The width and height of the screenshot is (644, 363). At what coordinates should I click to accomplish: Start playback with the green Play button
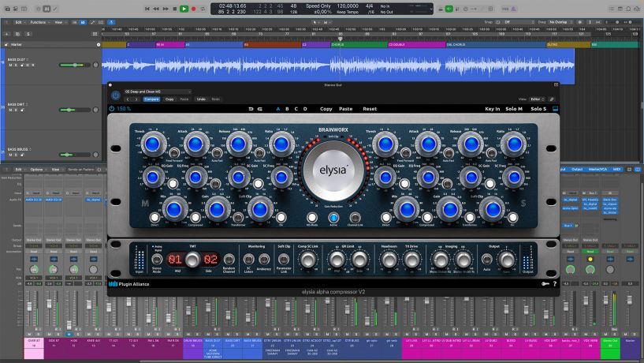(x=184, y=9)
